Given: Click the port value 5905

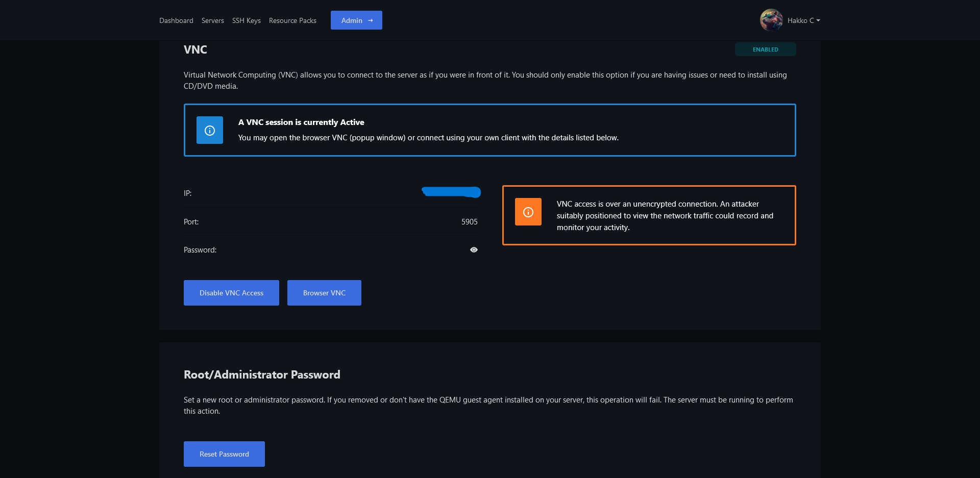Looking at the screenshot, I should (x=469, y=222).
